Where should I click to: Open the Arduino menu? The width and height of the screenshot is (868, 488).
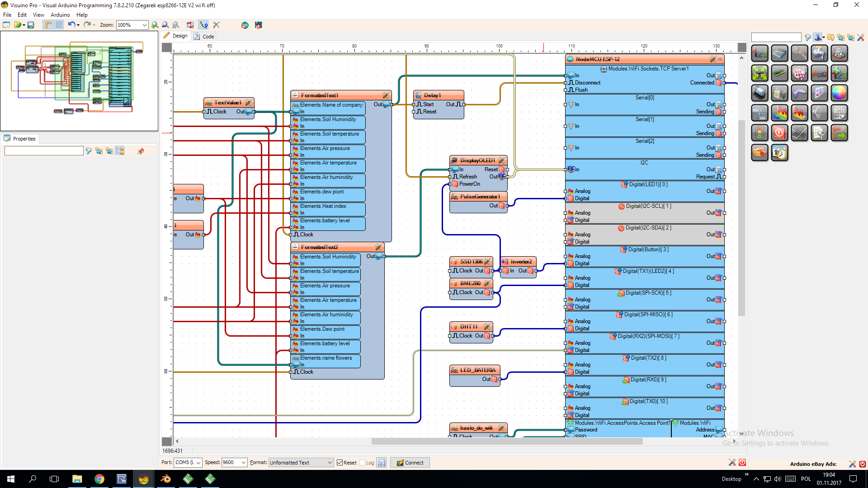click(x=60, y=15)
